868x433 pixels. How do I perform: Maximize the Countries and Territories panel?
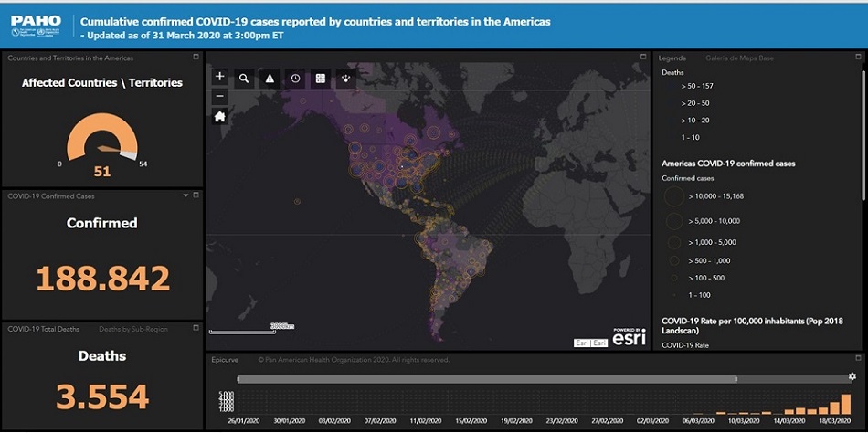tap(196, 58)
